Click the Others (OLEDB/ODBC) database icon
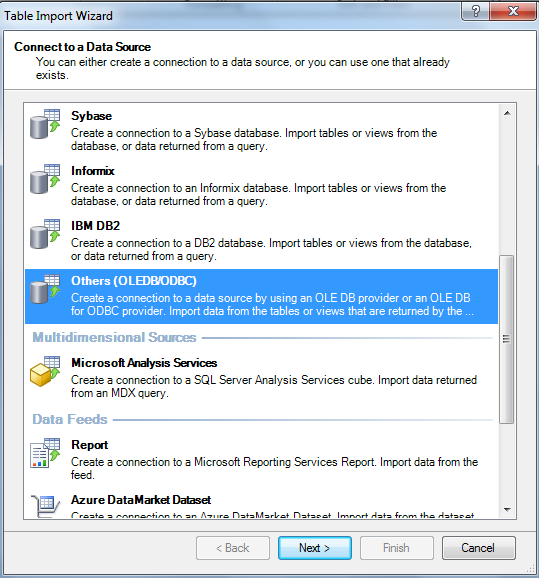The image size is (539, 578). click(45, 289)
